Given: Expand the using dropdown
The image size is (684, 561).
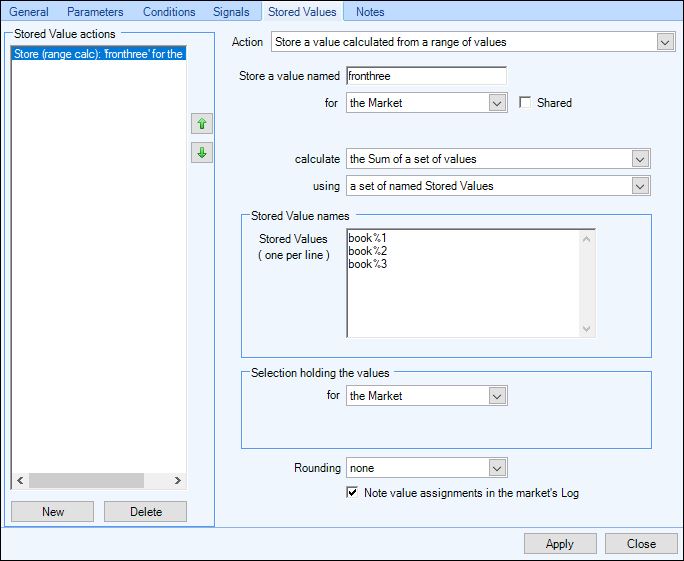Looking at the screenshot, I should pyautogui.click(x=640, y=186).
